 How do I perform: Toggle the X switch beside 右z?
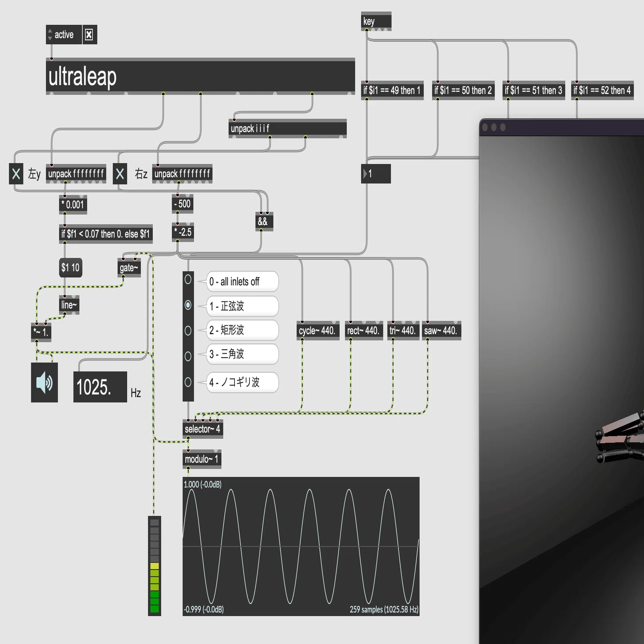tap(120, 174)
